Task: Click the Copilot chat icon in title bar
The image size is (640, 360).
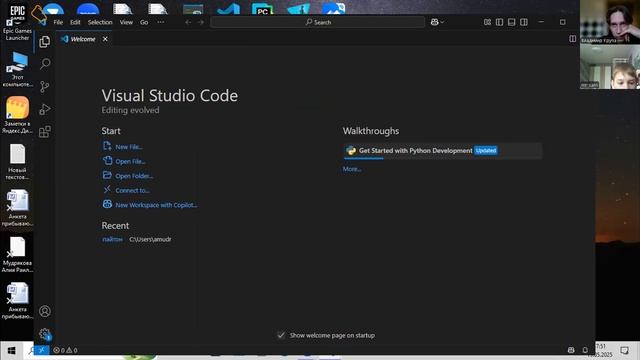Action: point(434,22)
